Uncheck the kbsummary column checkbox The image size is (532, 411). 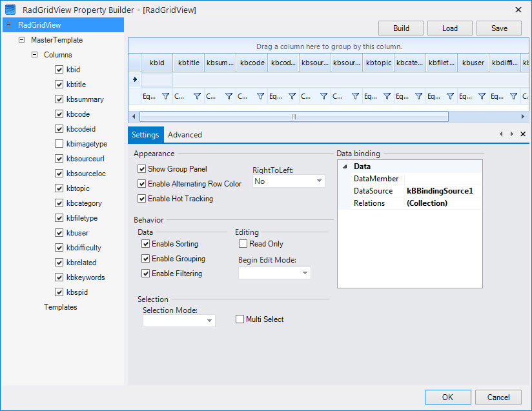59,99
